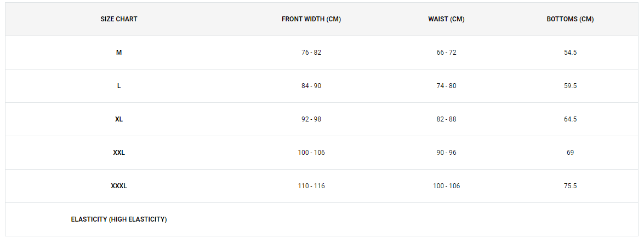The height and width of the screenshot is (238, 644).
Task: Click the BOTTOMS (CM) column header
Action: pos(571,19)
